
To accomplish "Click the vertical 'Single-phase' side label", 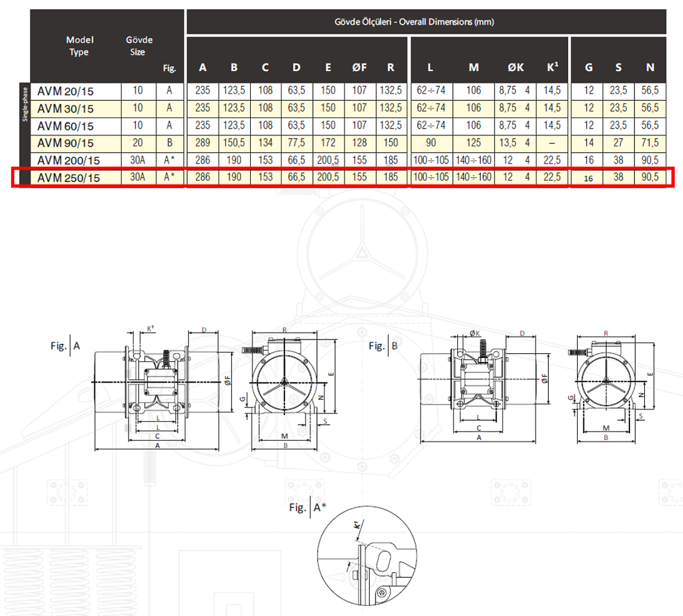I will pyautogui.click(x=25, y=104).
